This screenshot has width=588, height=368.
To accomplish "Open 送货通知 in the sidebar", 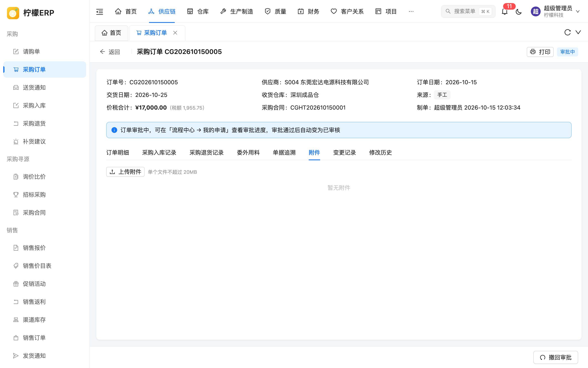I will [x=45, y=88].
